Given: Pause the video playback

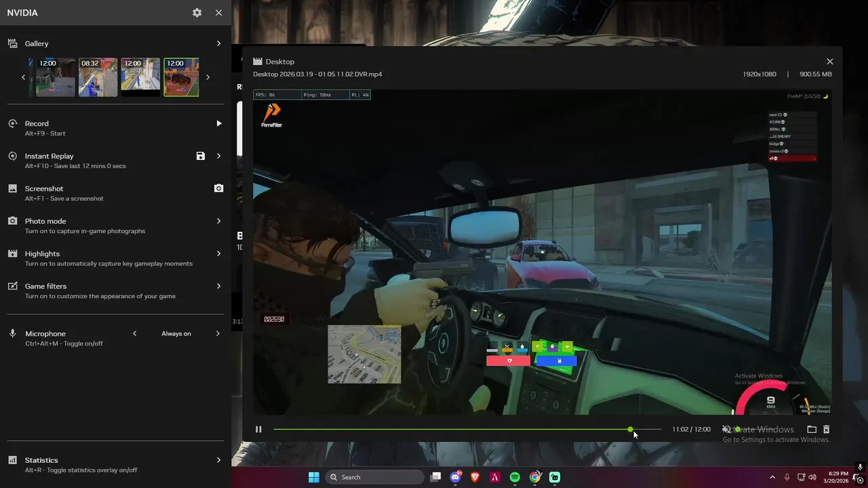Looking at the screenshot, I should [x=258, y=429].
